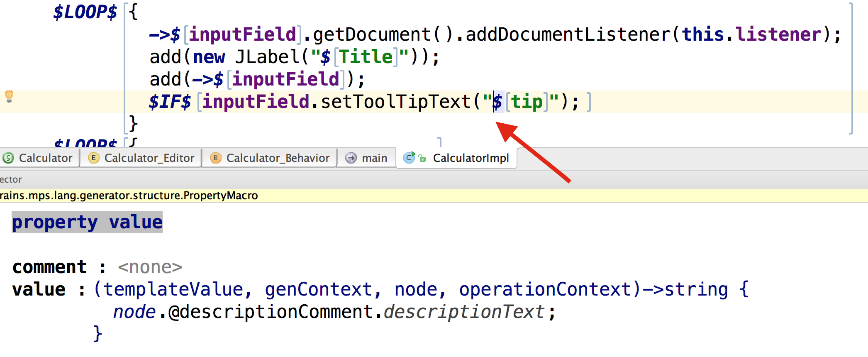Activate the CalculatorImpl tab
Viewport: 868px width, 357px height.
pyautogui.click(x=457, y=158)
